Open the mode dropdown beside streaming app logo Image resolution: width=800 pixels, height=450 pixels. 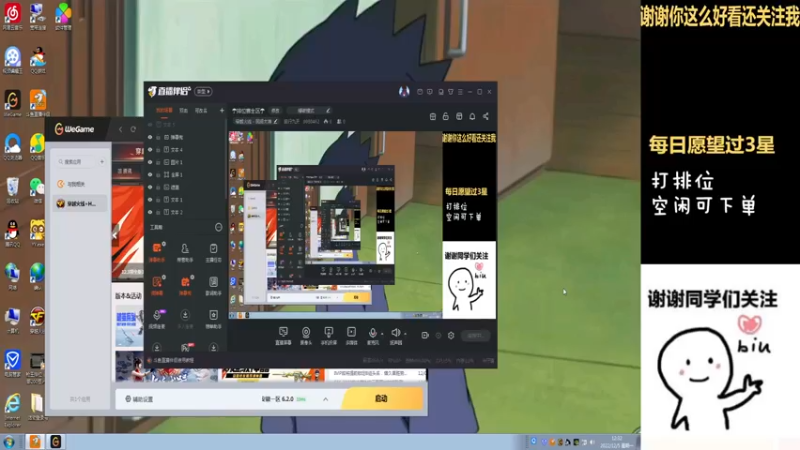(203, 91)
